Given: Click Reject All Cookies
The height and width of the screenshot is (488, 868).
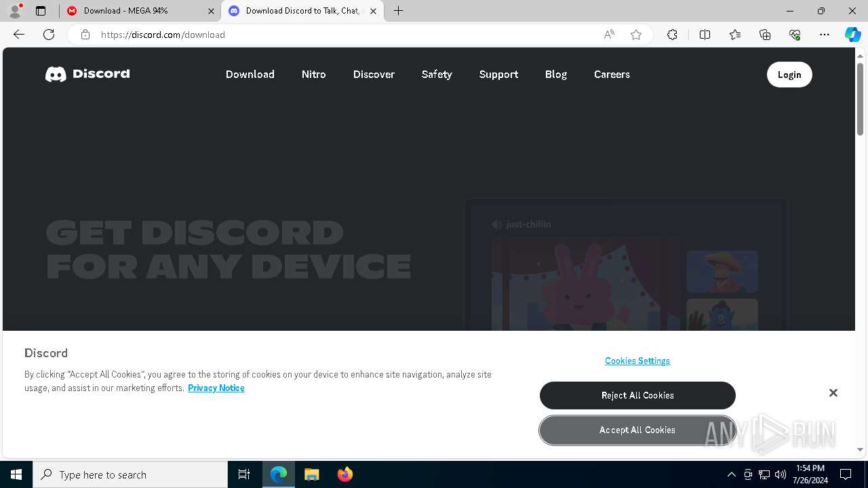Looking at the screenshot, I should tap(637, 395).
